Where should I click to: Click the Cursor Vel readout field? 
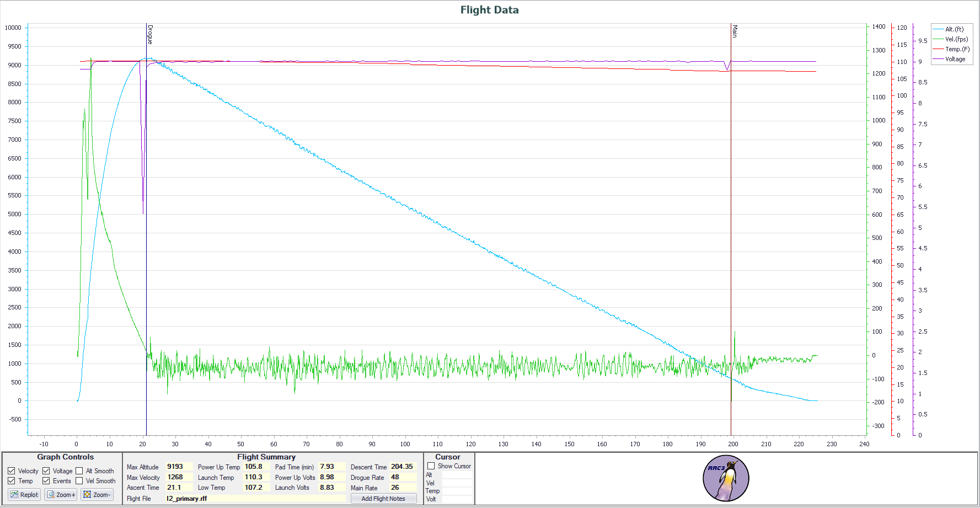[457, 483]
